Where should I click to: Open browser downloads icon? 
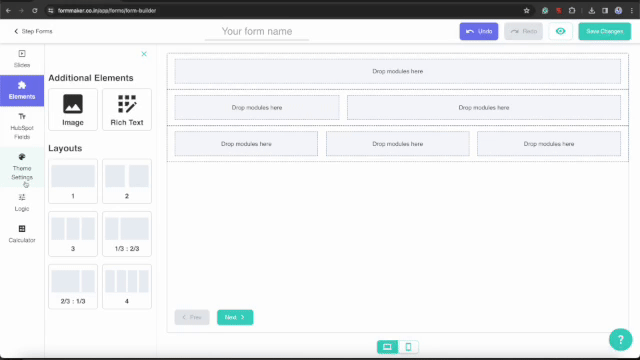591,11
